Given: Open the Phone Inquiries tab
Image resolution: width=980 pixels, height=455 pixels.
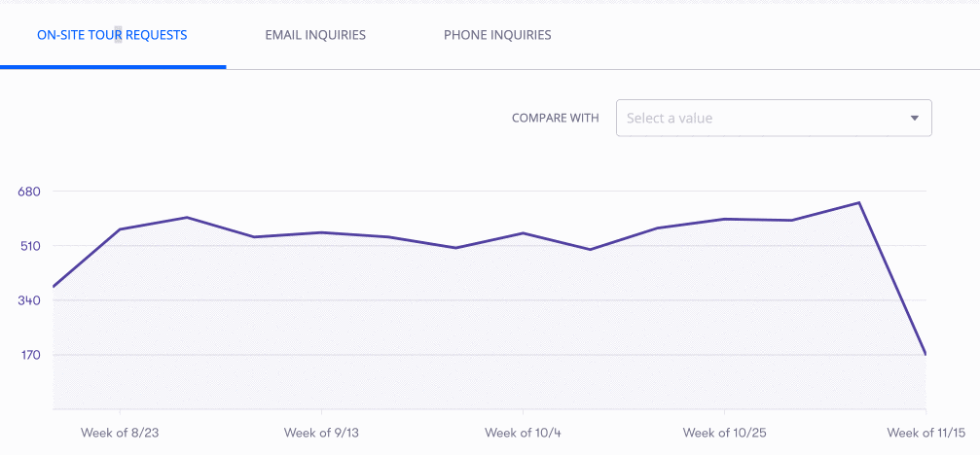Looking at the screenshot, I should pos(497,35).
